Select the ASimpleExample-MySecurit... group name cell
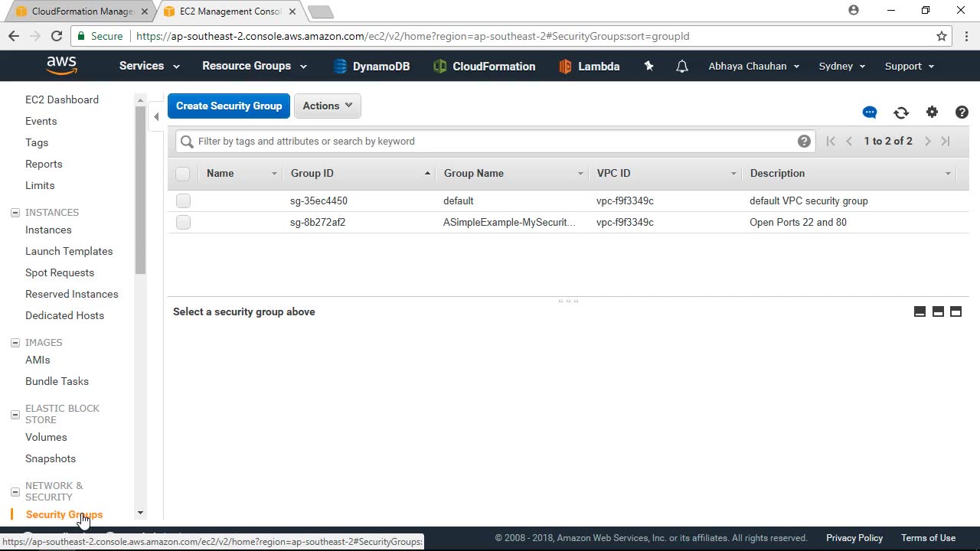Image resolution: width=980 pixels, height=551 pixels. pyautogui.click(x=509, y=222)
